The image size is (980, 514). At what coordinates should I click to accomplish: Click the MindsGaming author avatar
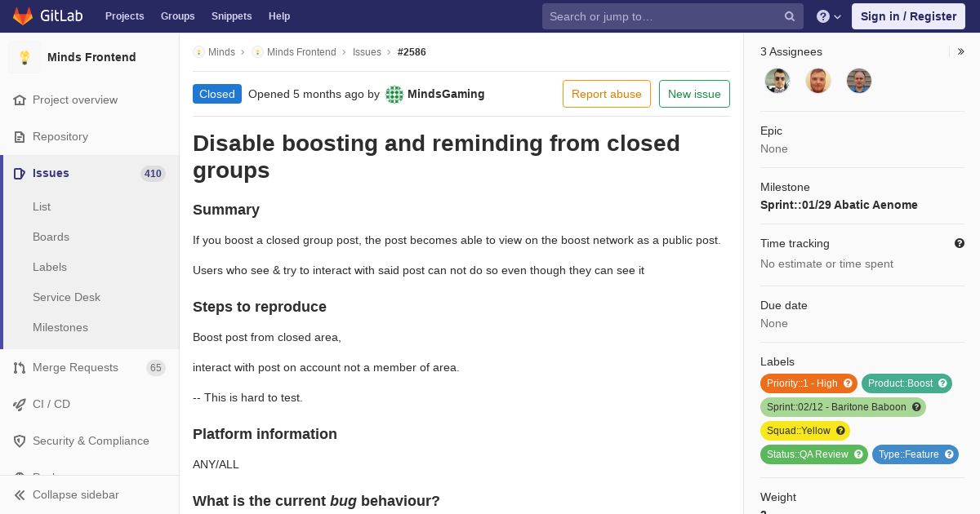click(394, 94)
